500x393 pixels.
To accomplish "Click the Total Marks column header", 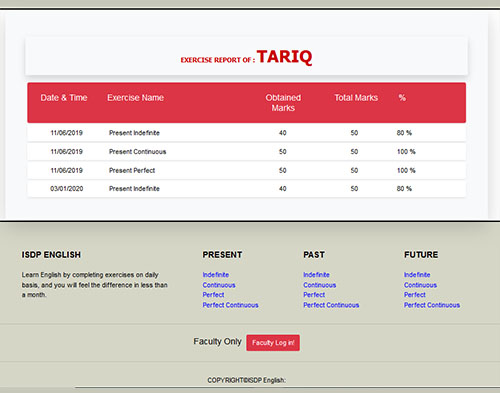I will pos(356,98).
